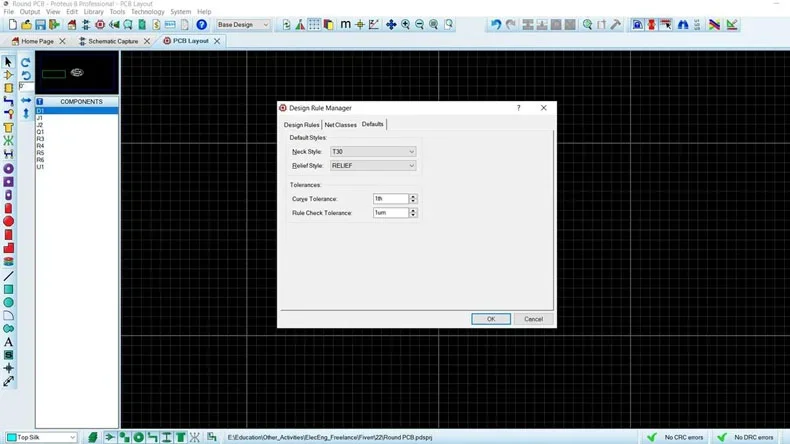
Task: Select the Pad Stack tool
Action: [x=8, y=261]
